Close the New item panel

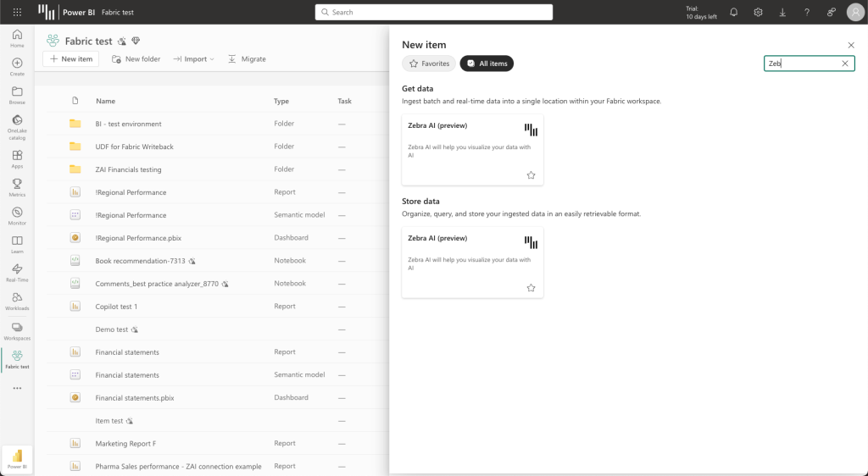[x=851, y=46]
